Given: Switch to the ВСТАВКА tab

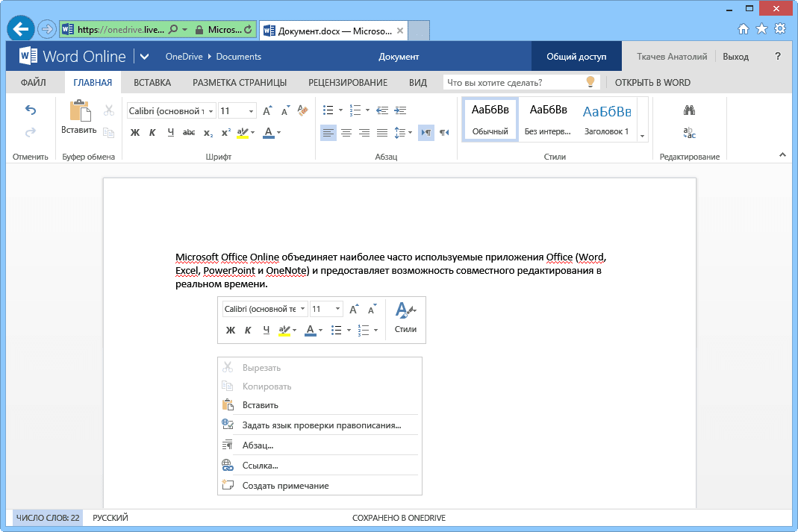Looking at the screenshot, I should (x=152, y=82).
